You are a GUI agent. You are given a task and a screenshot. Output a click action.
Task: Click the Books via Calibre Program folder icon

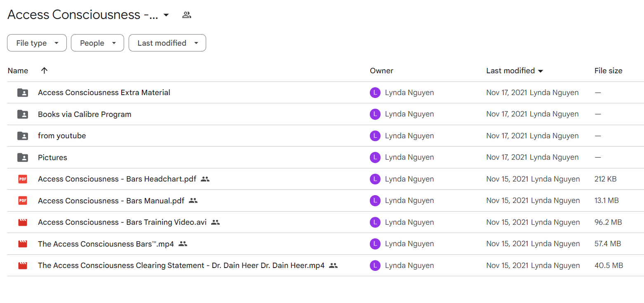pos(23,114)
